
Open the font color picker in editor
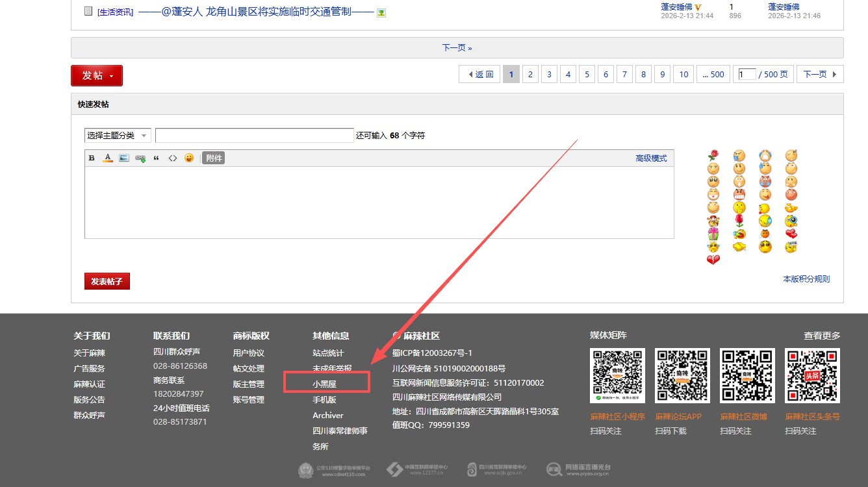108,158
